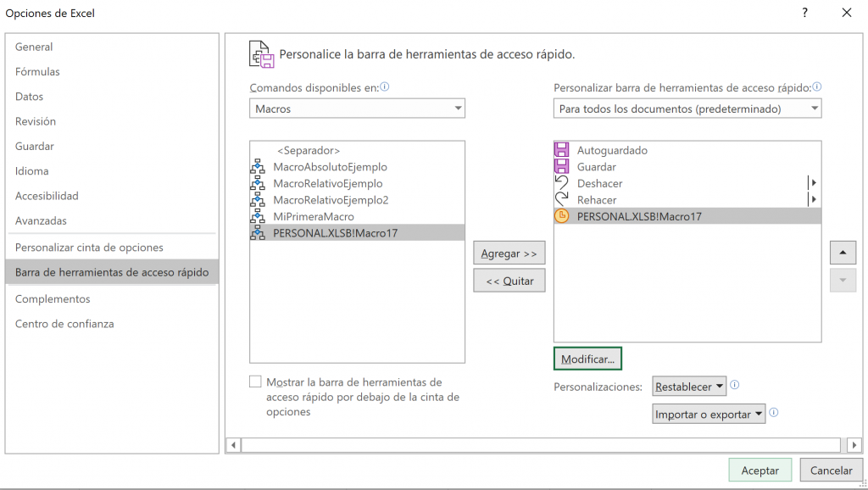Click horizontal scrollbar right arrow
Image resolution: width=868 pixels, height=490 pixels.
pos(854,444)
